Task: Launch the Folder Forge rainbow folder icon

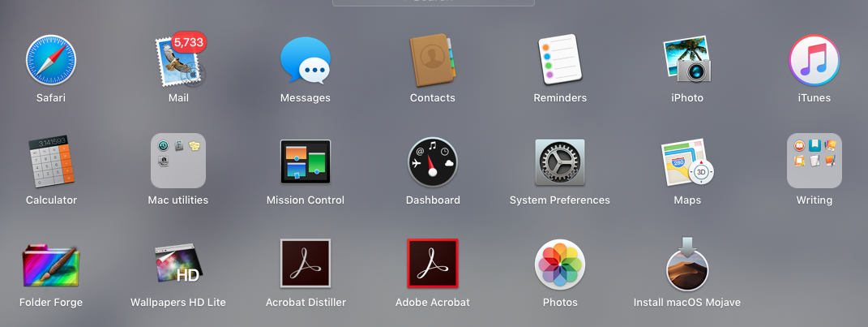Action: [51, 265]
